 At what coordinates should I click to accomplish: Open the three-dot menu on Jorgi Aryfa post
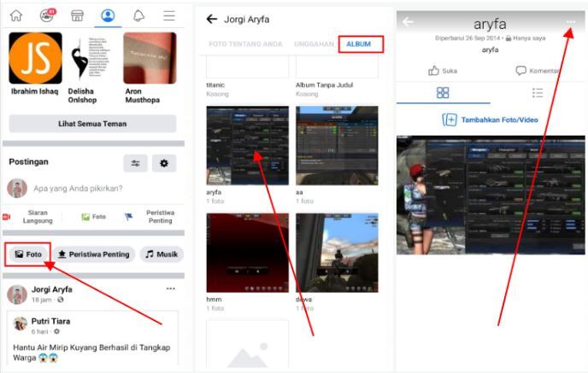[x=171, y=288]
